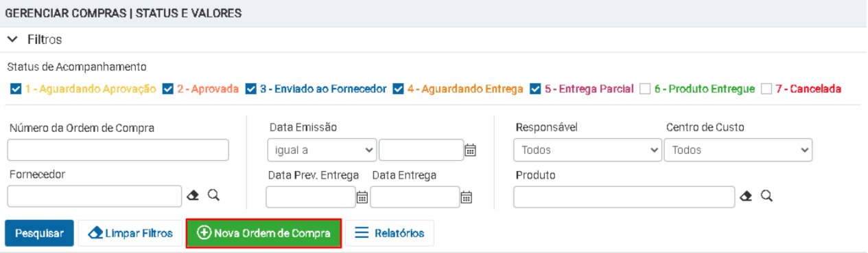Search suppliers with the Fornecedor magnifier
This screenshot has height=253, width=868.
tap(213, 196)
